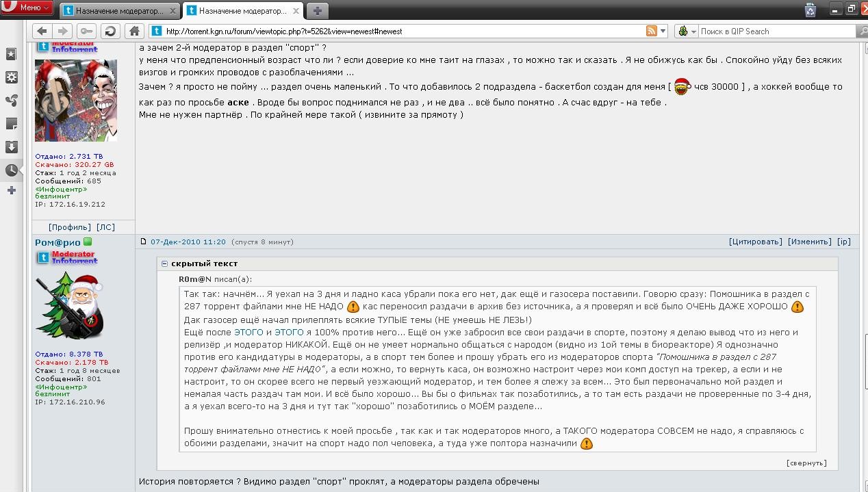The image size is (868, 492).
Task: Open the Opera Unite panel icon
Action: click(11, 101)
